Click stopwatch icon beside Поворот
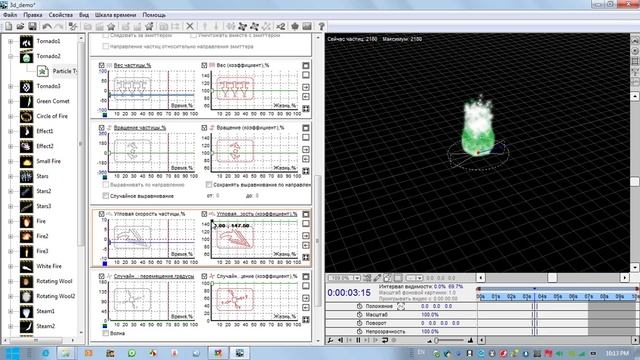This screenshot has width=640, height=360. click(x=359, y=323)
